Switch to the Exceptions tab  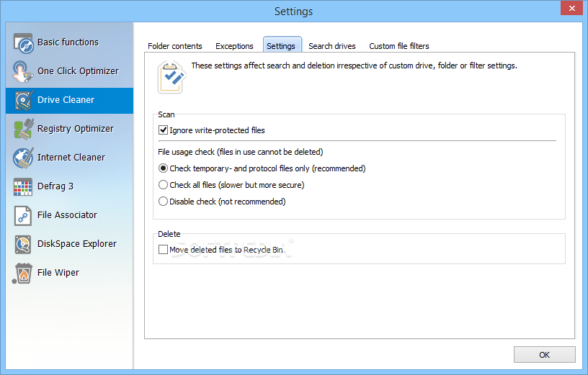click(x=234, y=46)
